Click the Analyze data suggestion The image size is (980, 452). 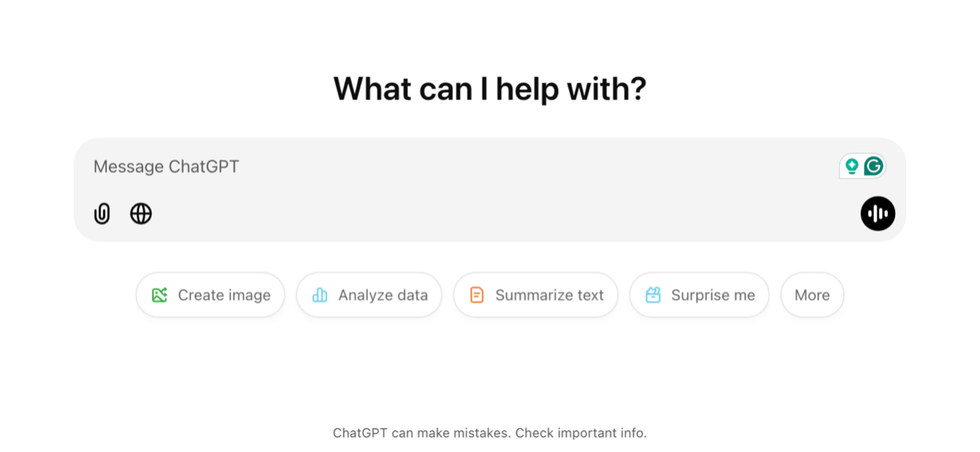coord(369,294)
